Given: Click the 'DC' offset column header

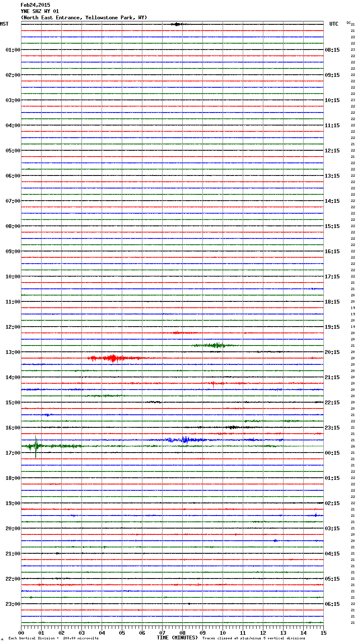Looking at the screenshot, I should tap(349, 23).
